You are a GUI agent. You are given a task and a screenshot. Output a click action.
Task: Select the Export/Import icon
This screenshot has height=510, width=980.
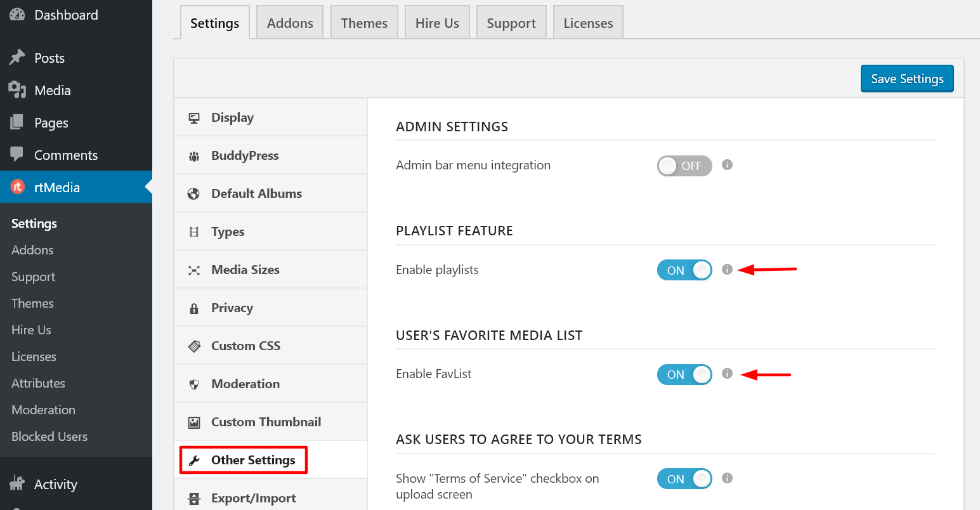(193, 499)
